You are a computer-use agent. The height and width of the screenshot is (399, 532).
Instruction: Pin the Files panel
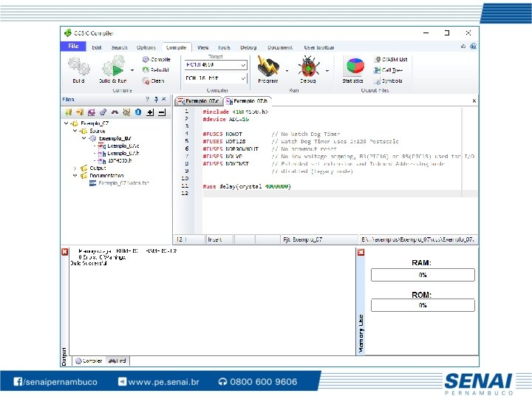[x=156, y=100]
